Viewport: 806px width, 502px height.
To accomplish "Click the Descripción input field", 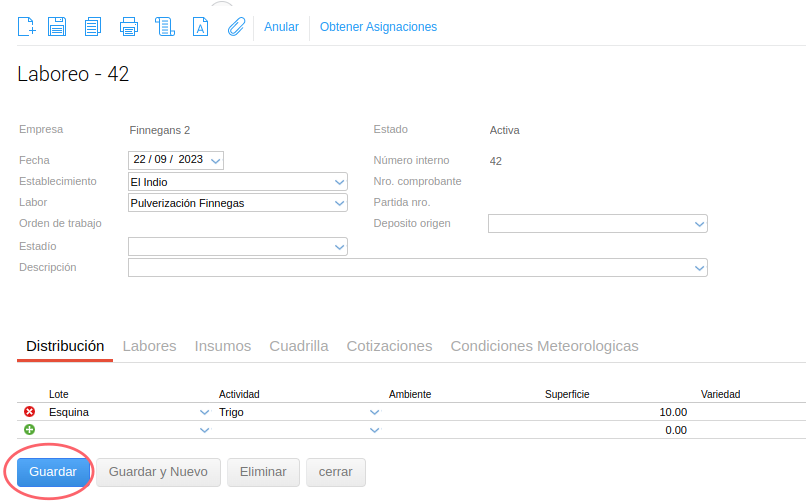I will click(410, 268).
